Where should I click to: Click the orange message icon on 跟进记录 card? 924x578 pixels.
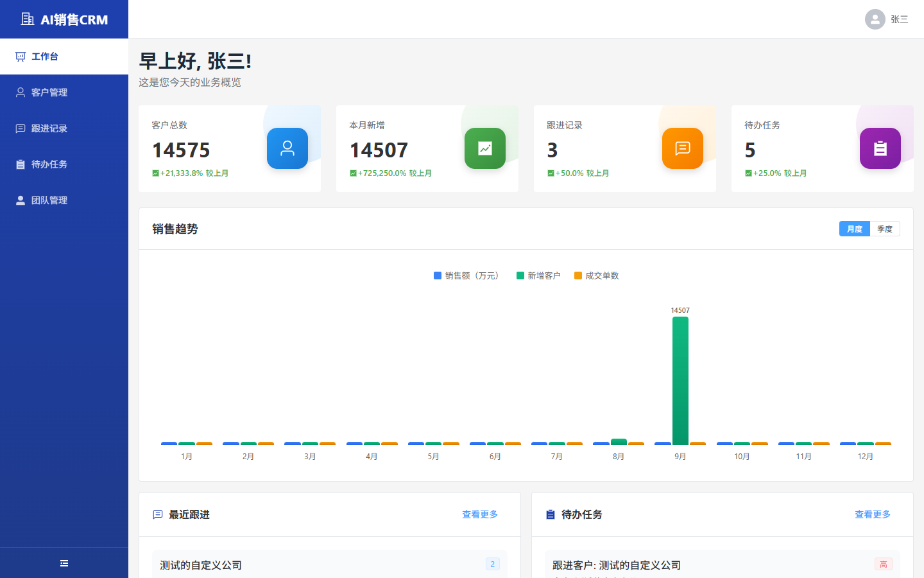point(683,148)
